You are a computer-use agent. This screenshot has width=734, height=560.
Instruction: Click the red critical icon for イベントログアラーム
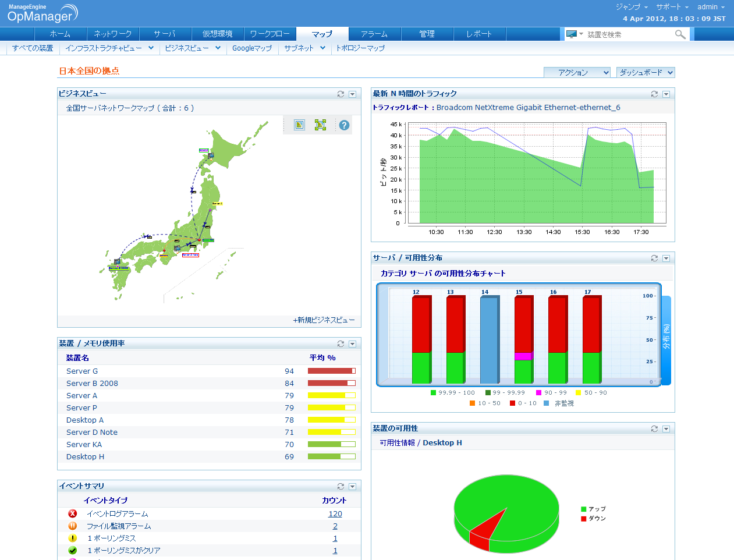(x=73, y=513)
